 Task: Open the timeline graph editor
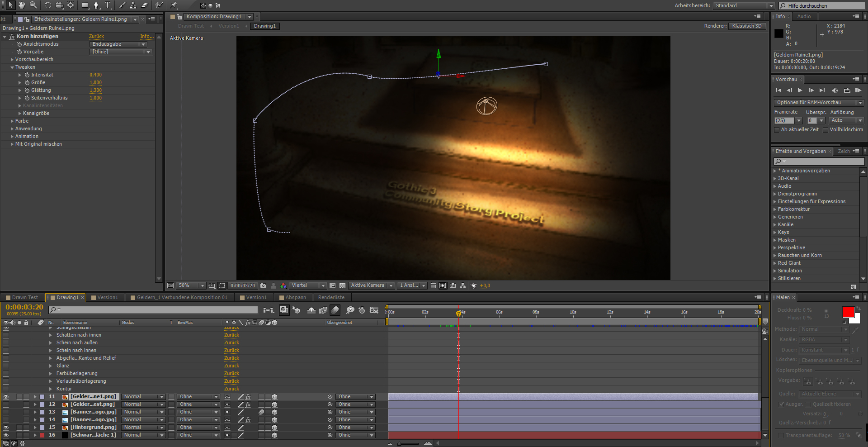pyautogui.click(x=374, y=310)
